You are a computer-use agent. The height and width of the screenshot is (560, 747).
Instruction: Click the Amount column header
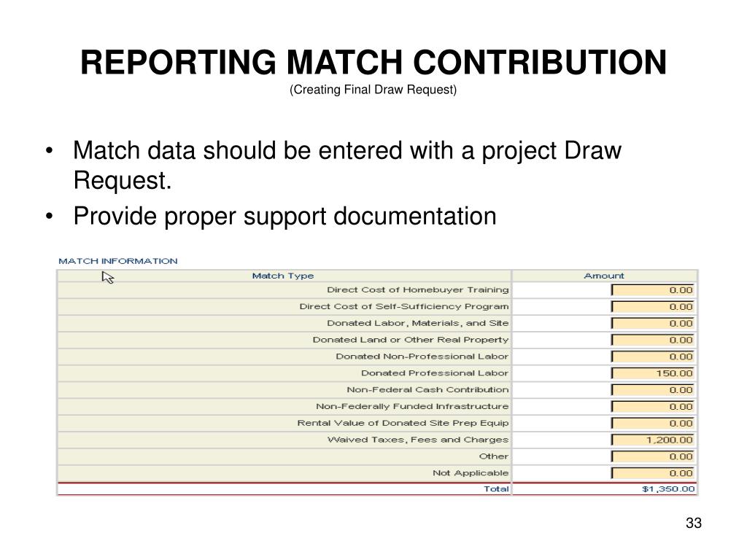(x=603, y=276)
